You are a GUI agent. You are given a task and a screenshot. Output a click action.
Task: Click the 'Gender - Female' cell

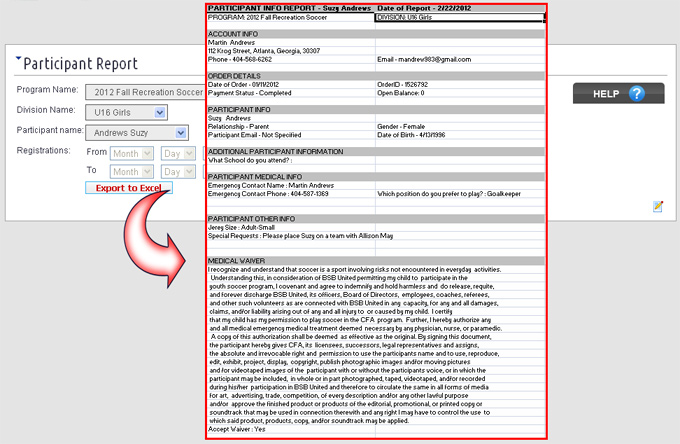(460, 127)
